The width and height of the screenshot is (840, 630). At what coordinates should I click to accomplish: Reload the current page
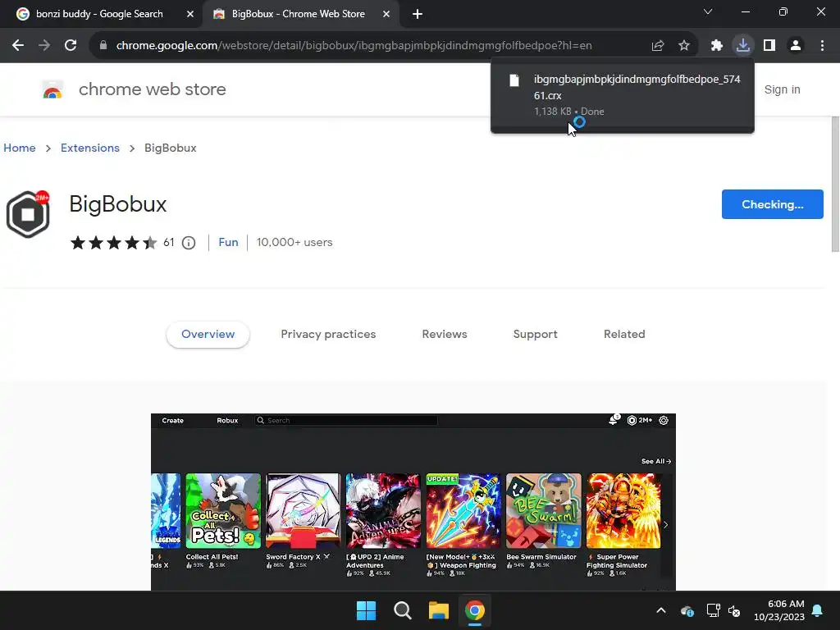[x=71, y=46]
